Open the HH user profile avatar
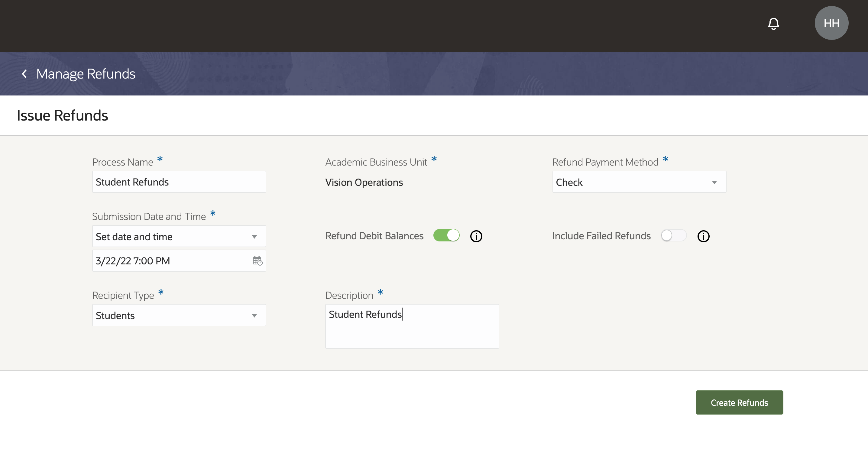The image size is (868, 449). coord(831,23)
